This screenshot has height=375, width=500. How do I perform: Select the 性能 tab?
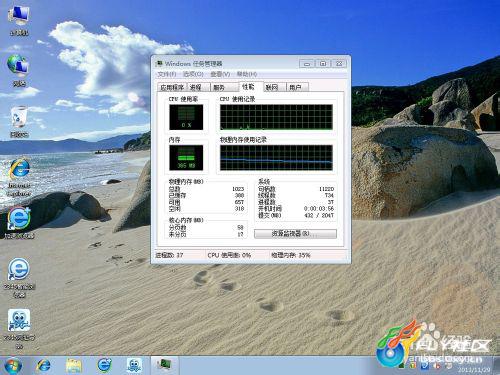pos(251,87)
